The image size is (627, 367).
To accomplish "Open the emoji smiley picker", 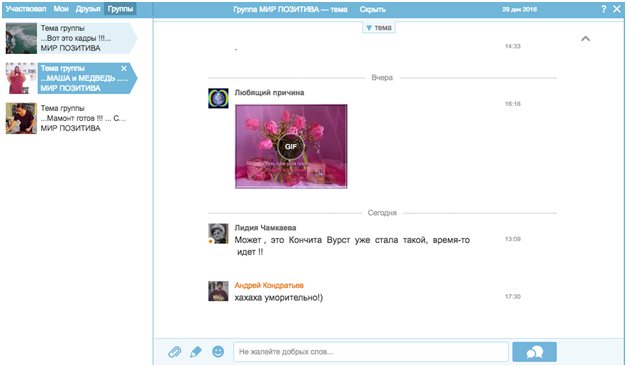I will click(218, 352).
